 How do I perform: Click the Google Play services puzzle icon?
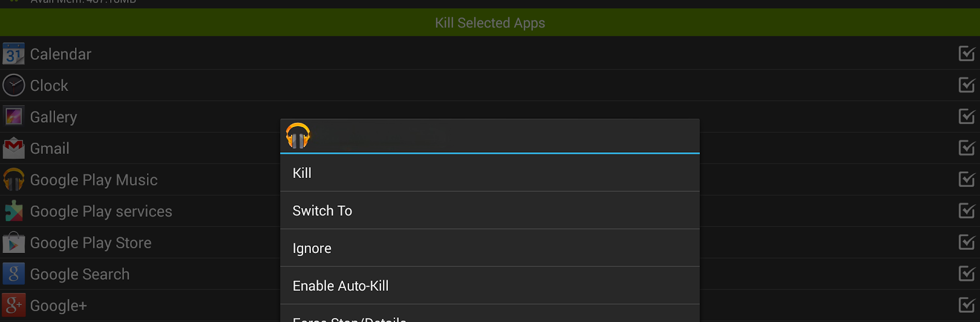click(x=13, y=211)
